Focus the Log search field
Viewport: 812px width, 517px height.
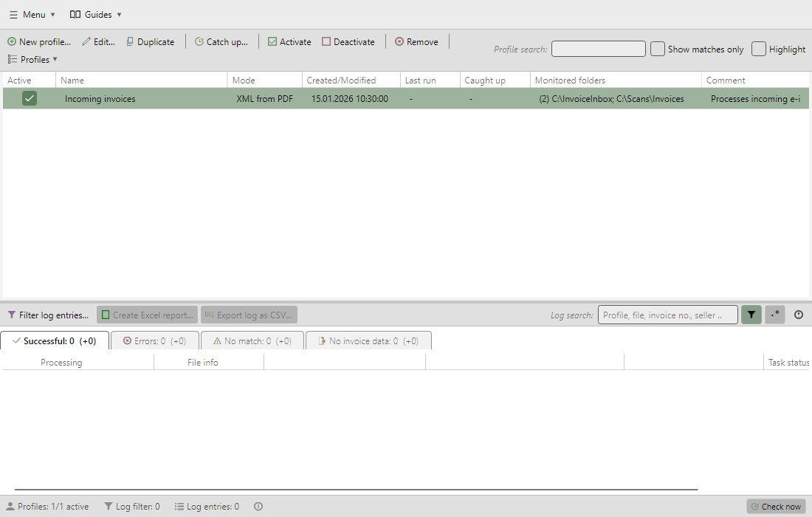click(667, 315)
